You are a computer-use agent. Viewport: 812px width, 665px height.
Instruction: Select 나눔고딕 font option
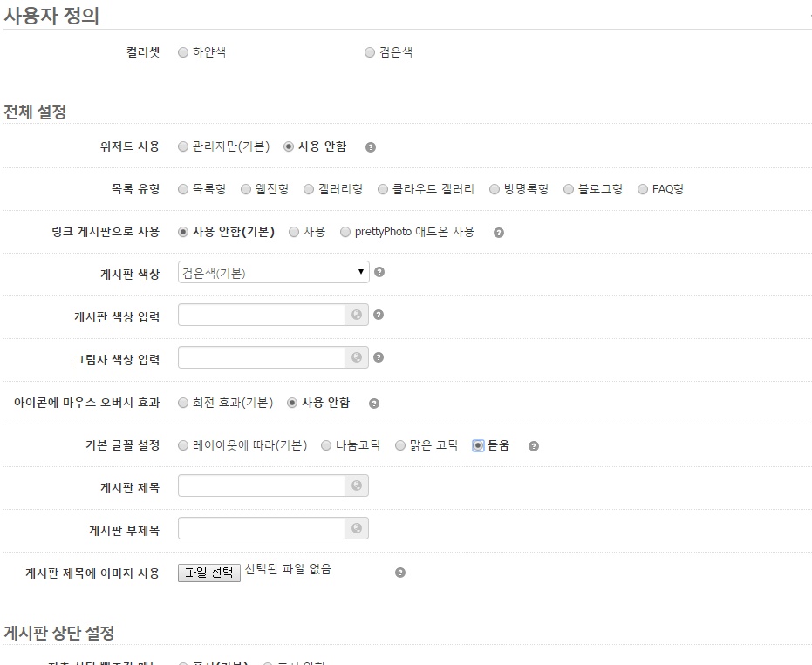[x=327, y=445]
